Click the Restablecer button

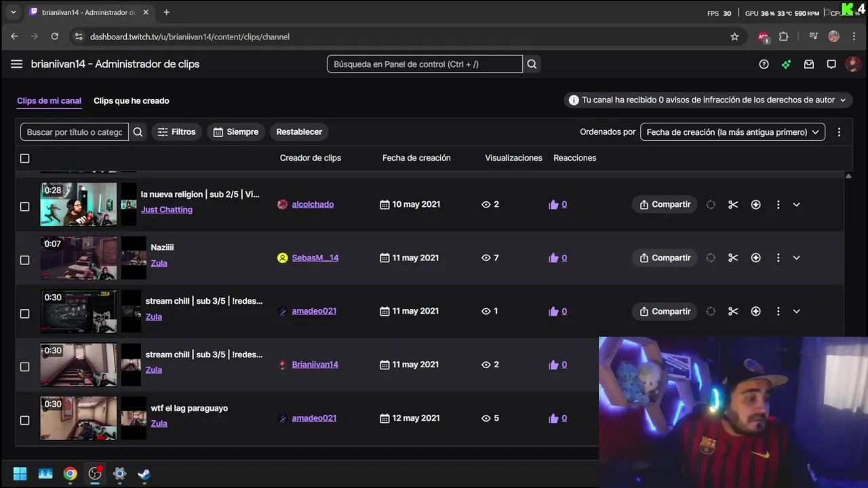tap(299, 132)
